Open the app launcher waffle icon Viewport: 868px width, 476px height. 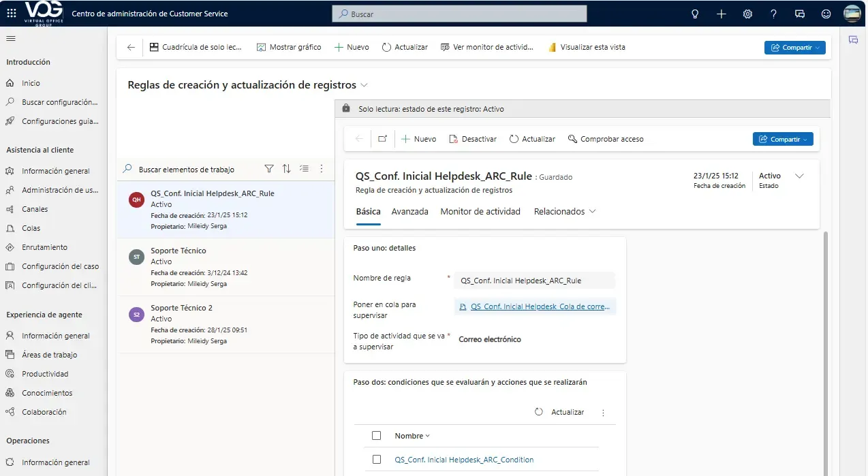click(x=12, y=14)
